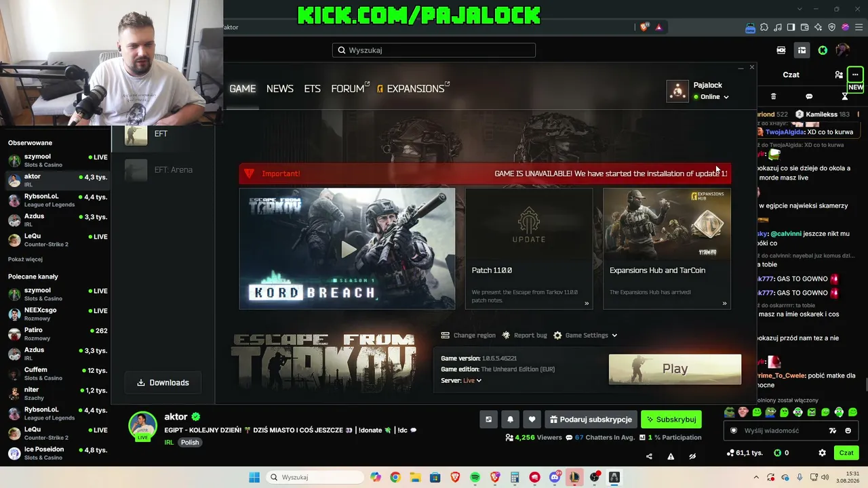Click the report stream warning triangle icon
Viewport: 868px width, 488px height.
[x=671, y=456]
